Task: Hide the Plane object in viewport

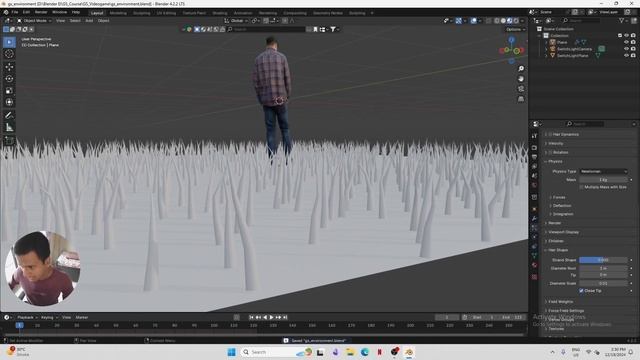Action: coord(626,42)
